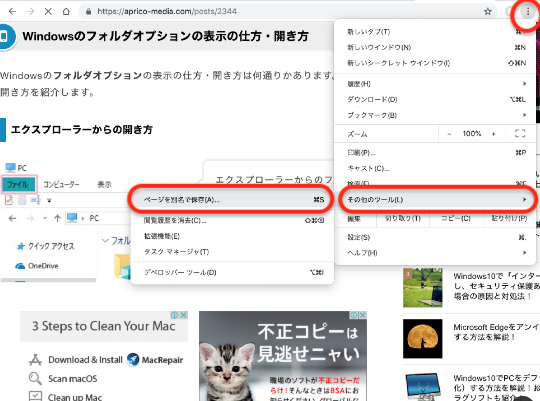Open タスク マネージャ(T) submenu item
This screenshot has height=401, width=540.
[232, 252]
